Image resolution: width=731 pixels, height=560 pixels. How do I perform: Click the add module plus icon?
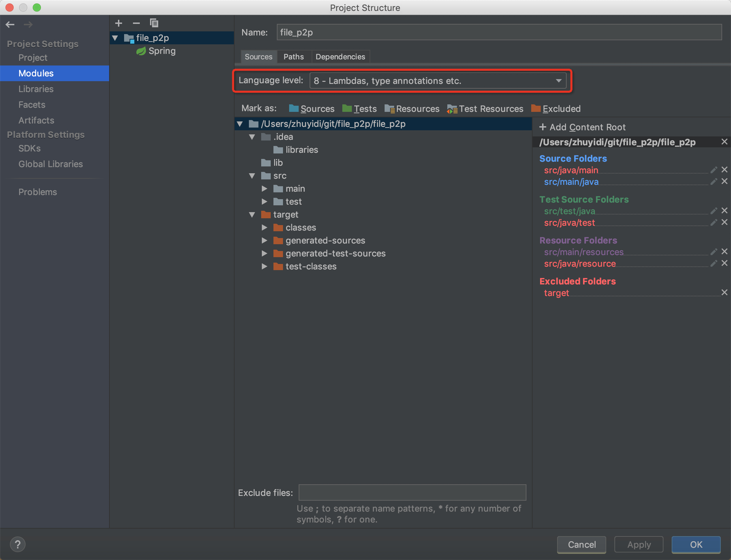pos(118,23)
